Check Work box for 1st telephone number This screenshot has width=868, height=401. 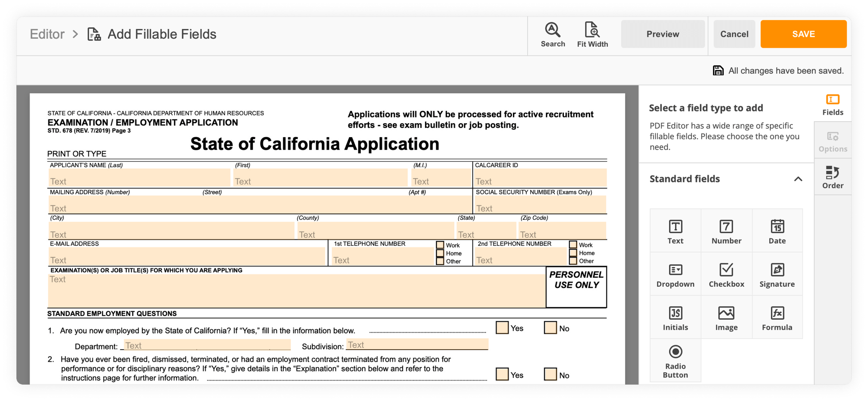pos(440,245)
